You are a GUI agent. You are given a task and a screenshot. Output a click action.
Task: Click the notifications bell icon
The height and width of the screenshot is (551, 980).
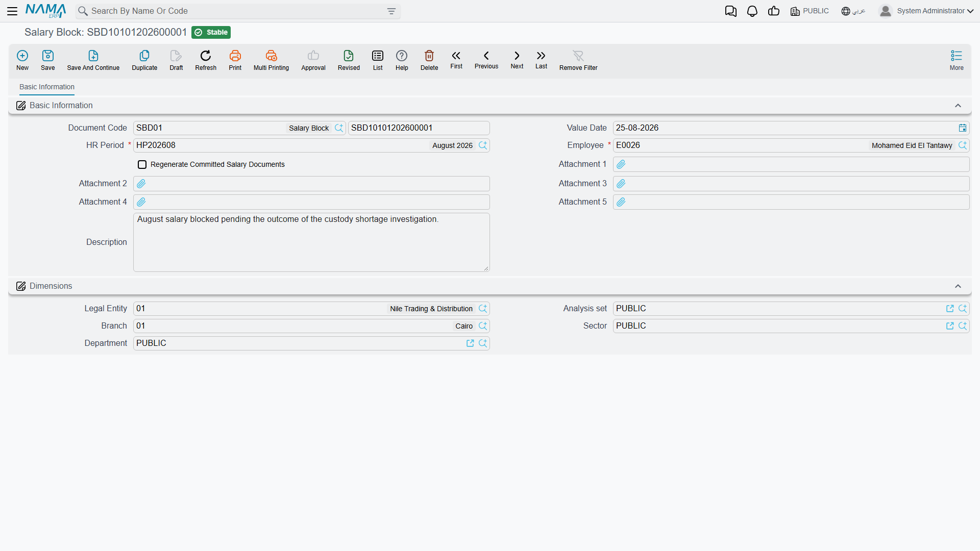point(752,11)
